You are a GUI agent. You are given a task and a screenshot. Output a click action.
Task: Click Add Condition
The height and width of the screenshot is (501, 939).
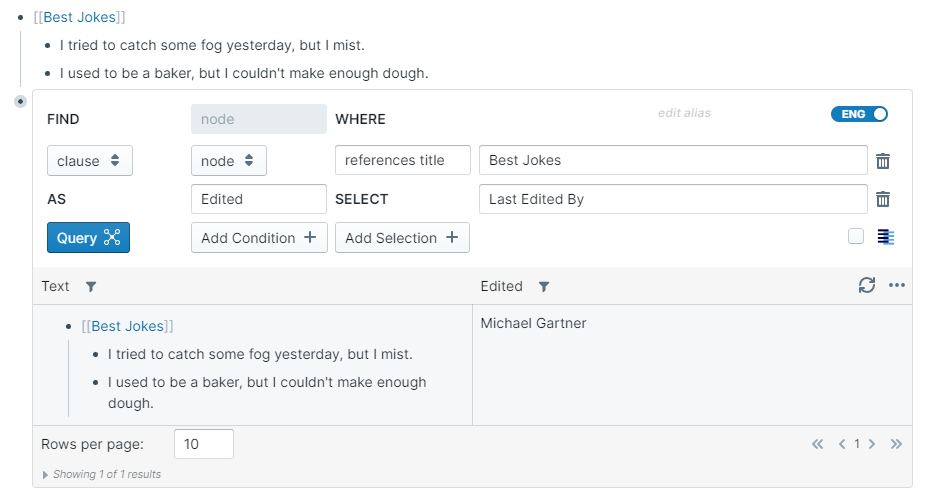point(259,238)
